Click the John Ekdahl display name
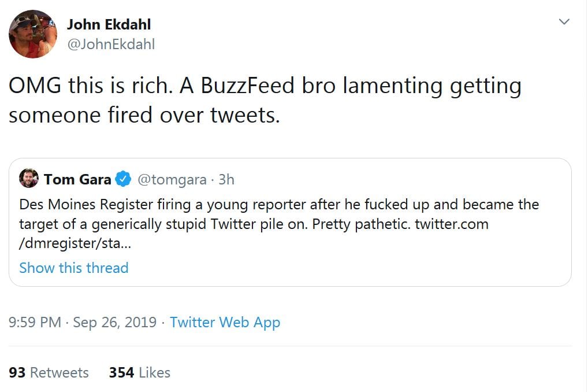This screenshot has width=588, height=392. 109,25
